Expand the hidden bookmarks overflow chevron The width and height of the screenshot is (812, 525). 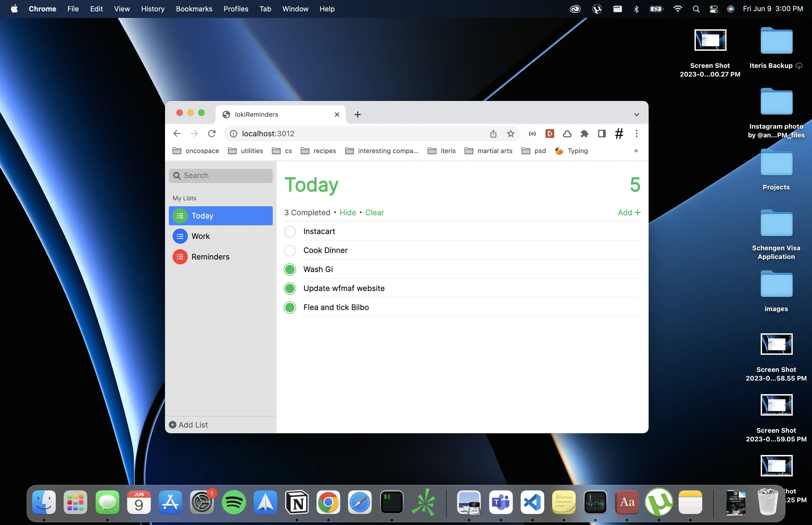point(636,151)
